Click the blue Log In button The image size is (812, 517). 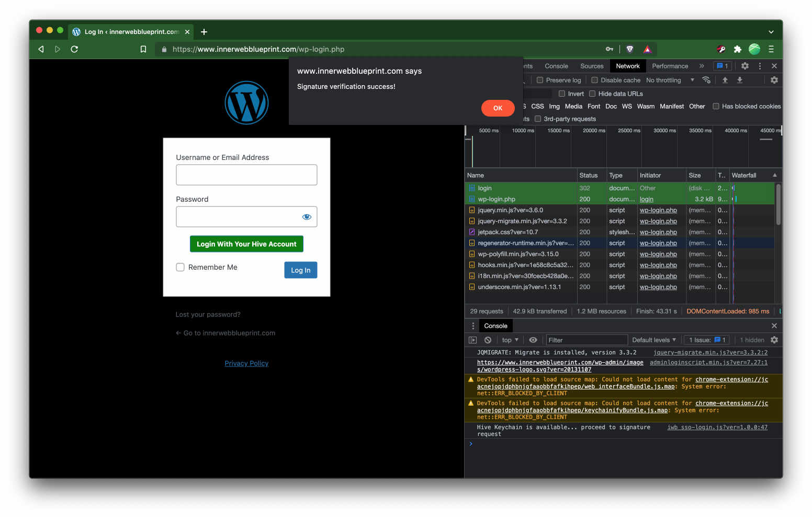[x=301, y=270]
